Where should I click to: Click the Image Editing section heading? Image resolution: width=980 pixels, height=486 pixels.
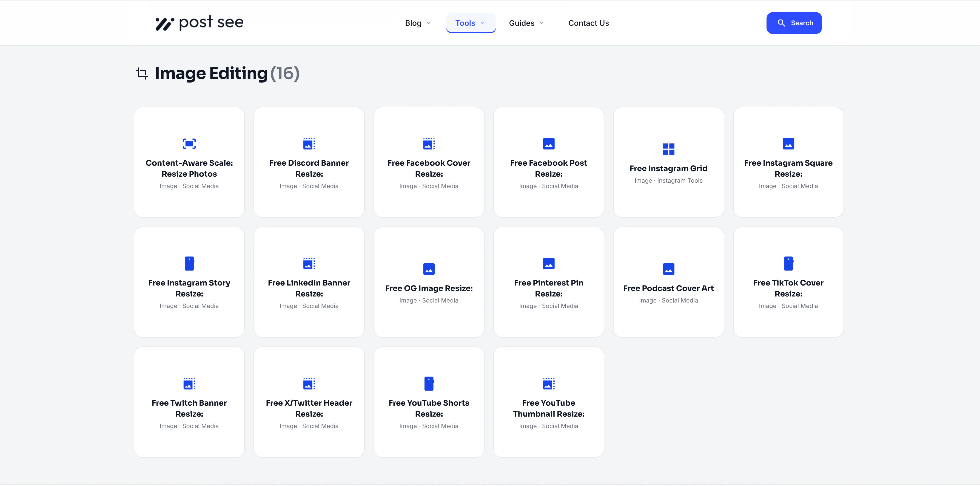(211, 73)
